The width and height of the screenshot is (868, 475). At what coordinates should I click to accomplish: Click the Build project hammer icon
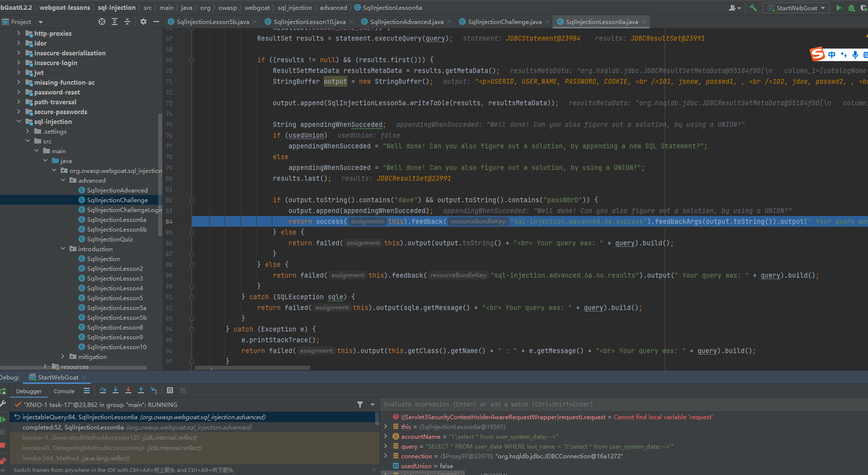pyautogui.click(x=753, y=8)
